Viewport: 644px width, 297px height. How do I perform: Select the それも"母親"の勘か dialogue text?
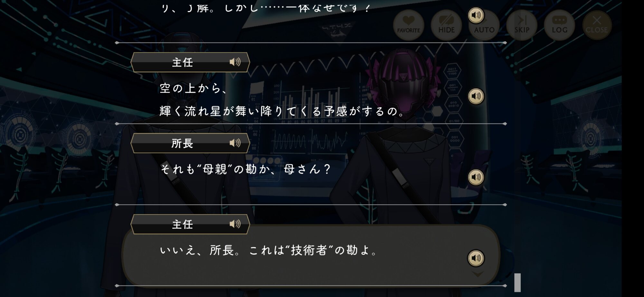245,169
